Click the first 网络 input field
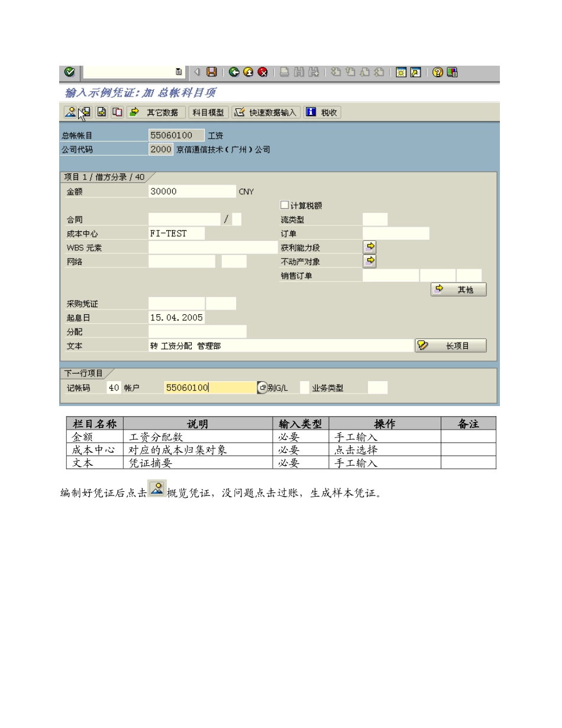562x728 pixels. click(182, 262)
